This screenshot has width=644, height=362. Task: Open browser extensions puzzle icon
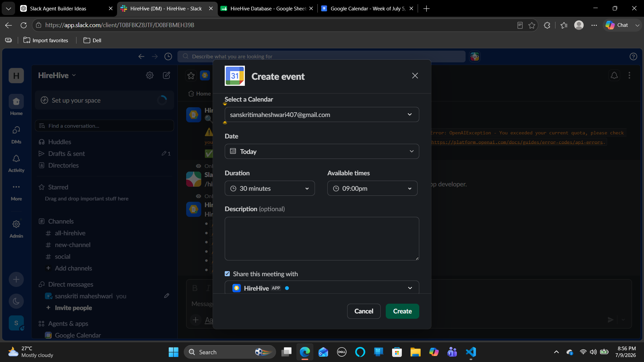tap(547, 25)
